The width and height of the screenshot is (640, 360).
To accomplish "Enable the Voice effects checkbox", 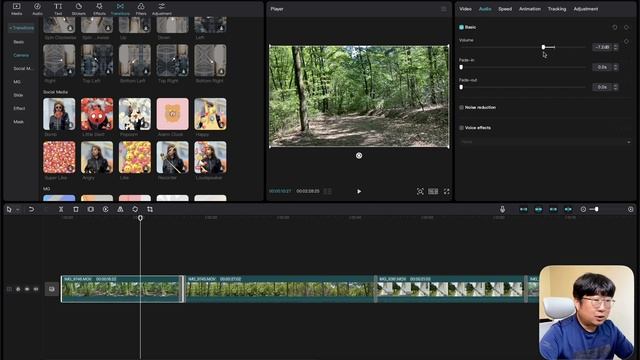I will [461, 128].
